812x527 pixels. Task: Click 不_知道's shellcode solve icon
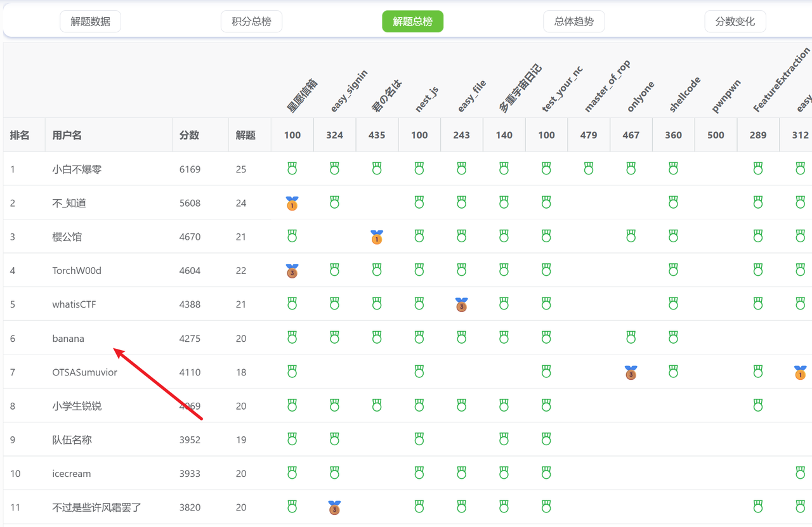tap(673, 202)
